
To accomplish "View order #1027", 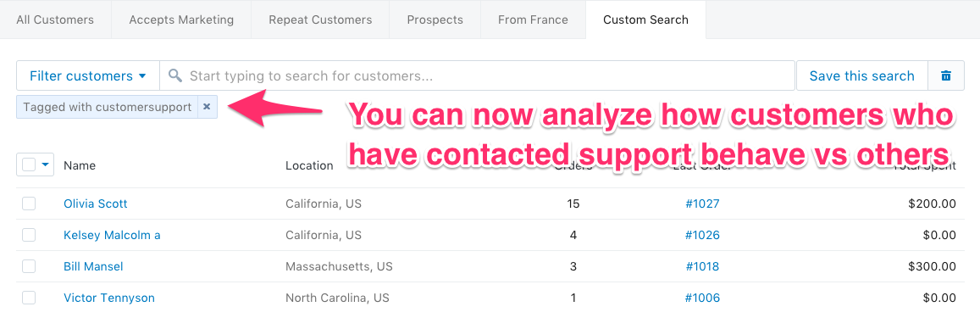I will (x=702, y=204).
